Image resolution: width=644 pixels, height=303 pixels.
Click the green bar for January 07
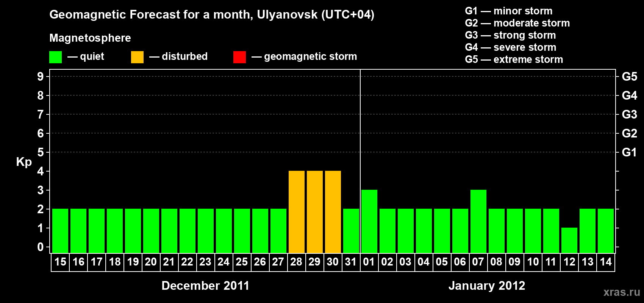click(x=478, y=221)
